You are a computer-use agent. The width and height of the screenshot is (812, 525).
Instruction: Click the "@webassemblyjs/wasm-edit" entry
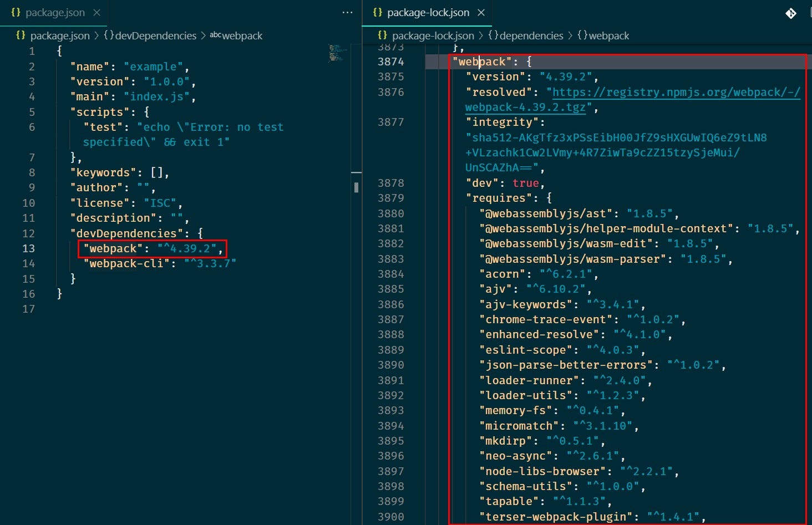[x=599, y=243]
